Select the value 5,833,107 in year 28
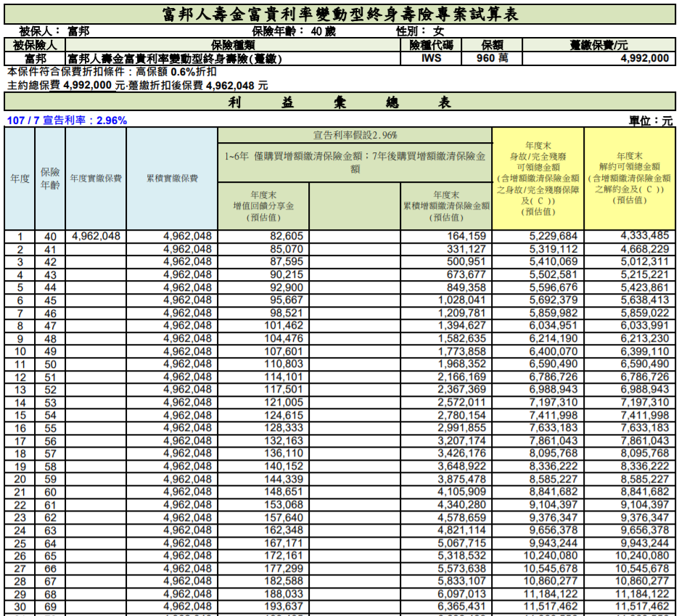679x616 pixels. pos(461,581)
